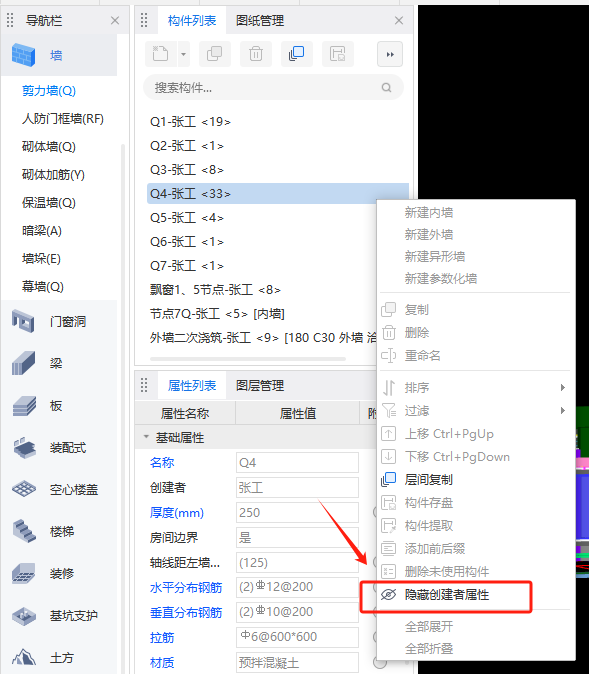The width and height of the screenshot is (589, 674).
Task: Select the 墙 (Wall) category icon
Action: coord(23,55)
